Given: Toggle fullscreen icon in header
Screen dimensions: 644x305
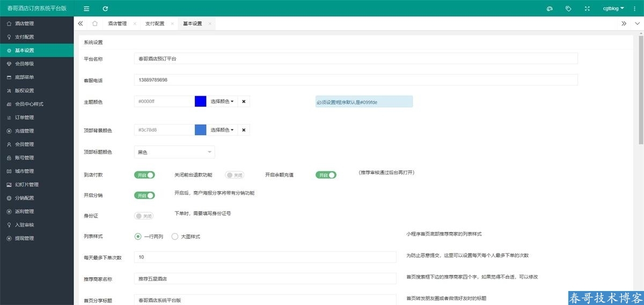Looking at the screenshot, I should 587,9.
